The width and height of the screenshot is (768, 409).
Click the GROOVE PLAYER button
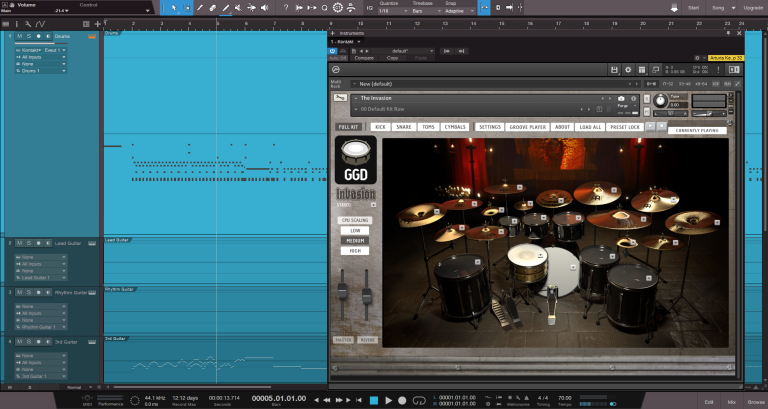point(526,127)
